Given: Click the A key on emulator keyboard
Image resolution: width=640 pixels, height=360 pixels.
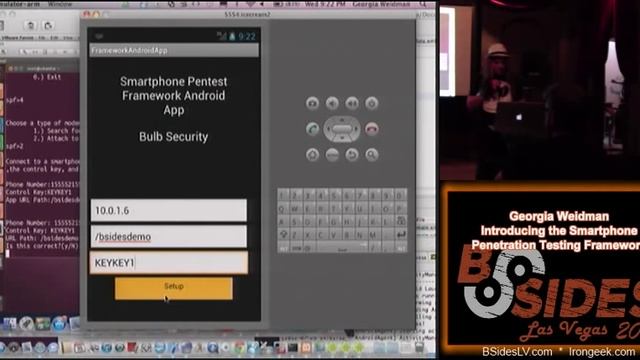Looking at the screenshot, I should (282, 222).
